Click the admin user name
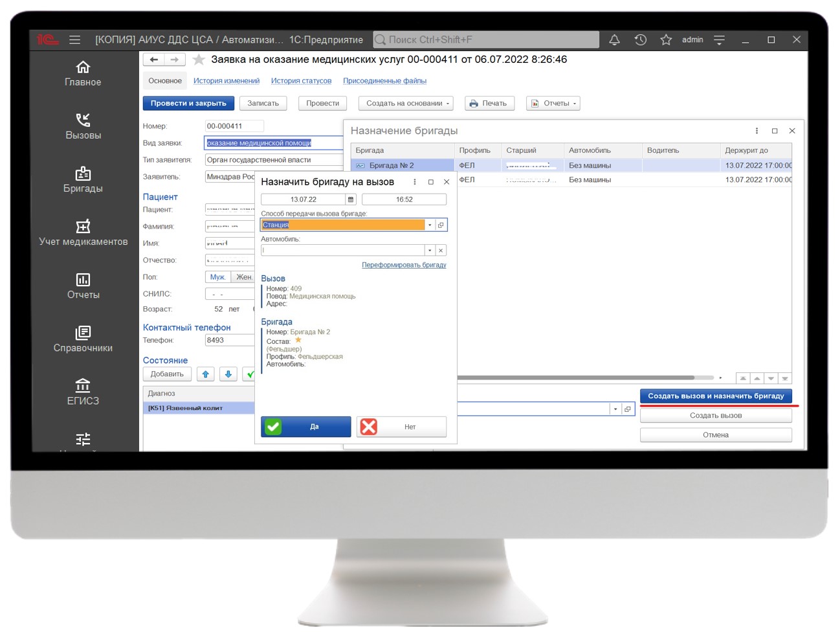The image size is (840, 634). pos(692,40)
